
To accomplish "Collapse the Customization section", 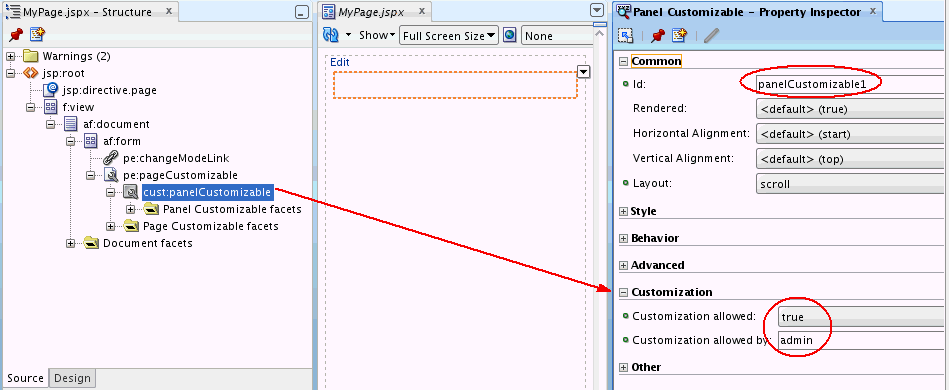I will (x=623, y=292).
